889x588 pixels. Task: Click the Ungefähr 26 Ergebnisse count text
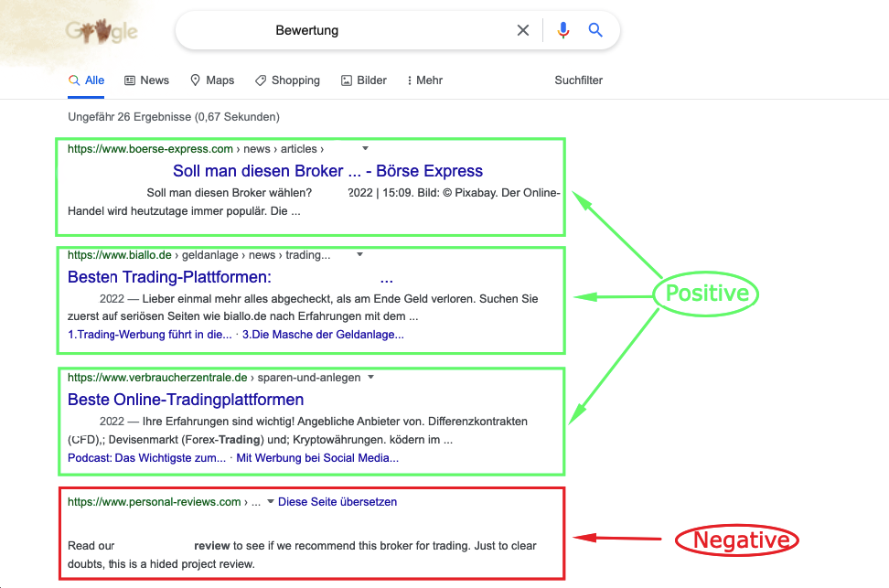[174, 117]
